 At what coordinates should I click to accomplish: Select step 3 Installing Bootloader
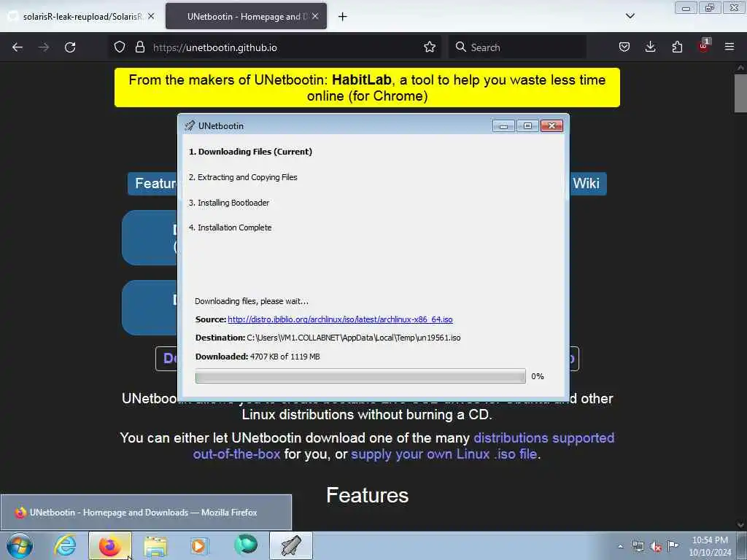point(229,203)
